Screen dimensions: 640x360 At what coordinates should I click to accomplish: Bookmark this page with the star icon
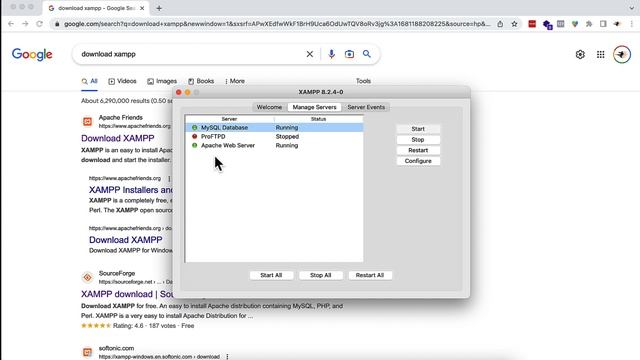514,24
